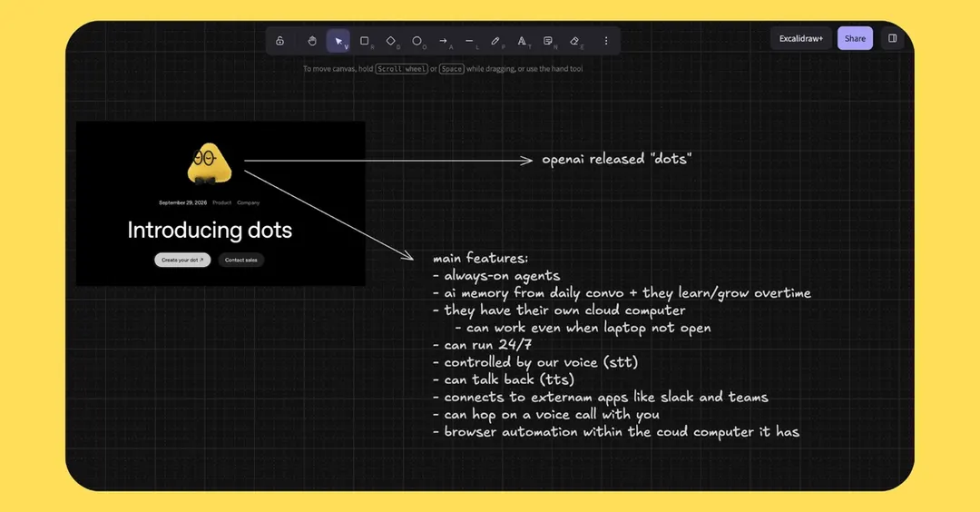Click the 'Company' tag in image

tap(248, 202)
